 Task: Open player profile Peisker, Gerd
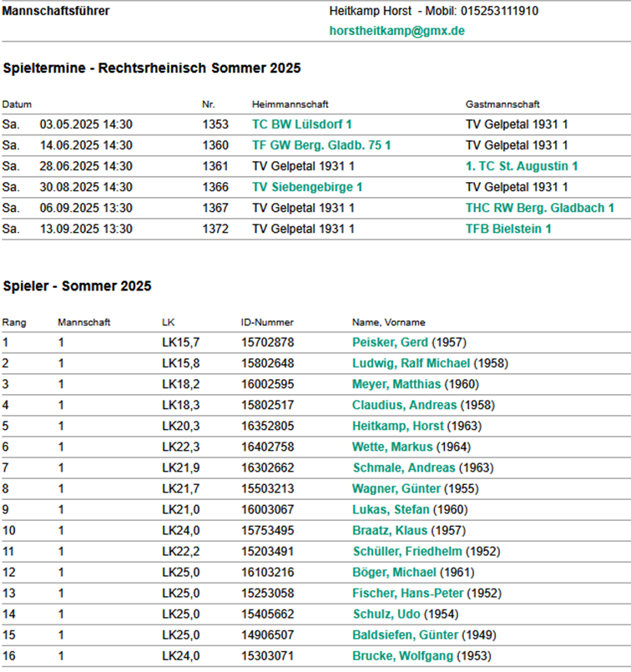tap(390, 342)
